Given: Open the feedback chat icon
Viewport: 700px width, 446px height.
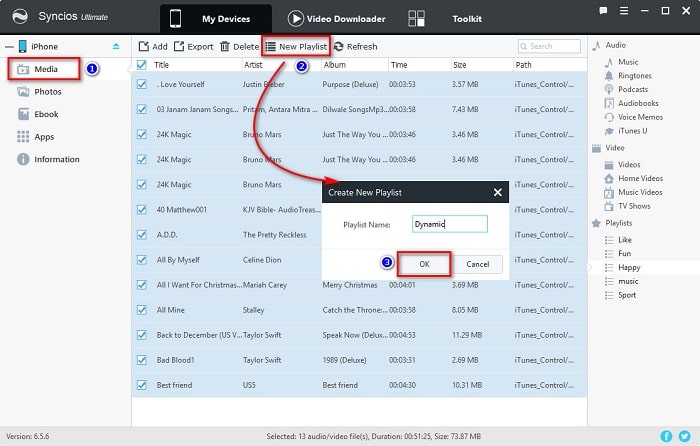Looking at the screenshot, I should [603, 11].
